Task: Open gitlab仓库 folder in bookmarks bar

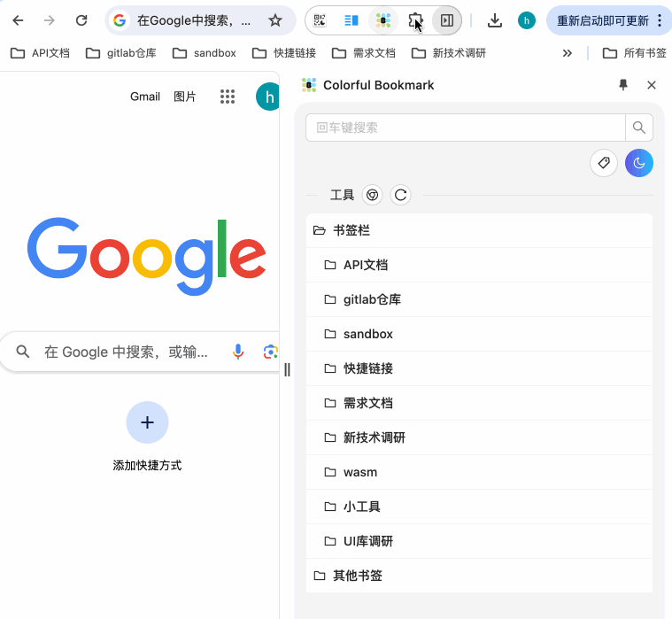Action: pyautogui.click(x=121, y=53)
